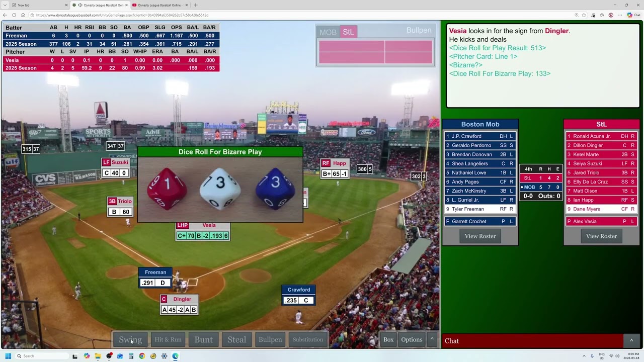
Task: Expand bottom control bar caret
Action: click(432, 339)
